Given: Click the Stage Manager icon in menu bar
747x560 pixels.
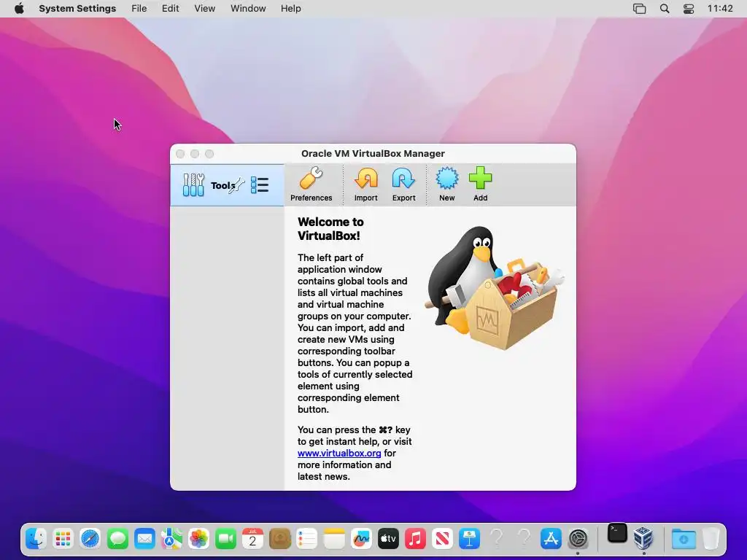Looking at the screenshot, I should 639,9.
